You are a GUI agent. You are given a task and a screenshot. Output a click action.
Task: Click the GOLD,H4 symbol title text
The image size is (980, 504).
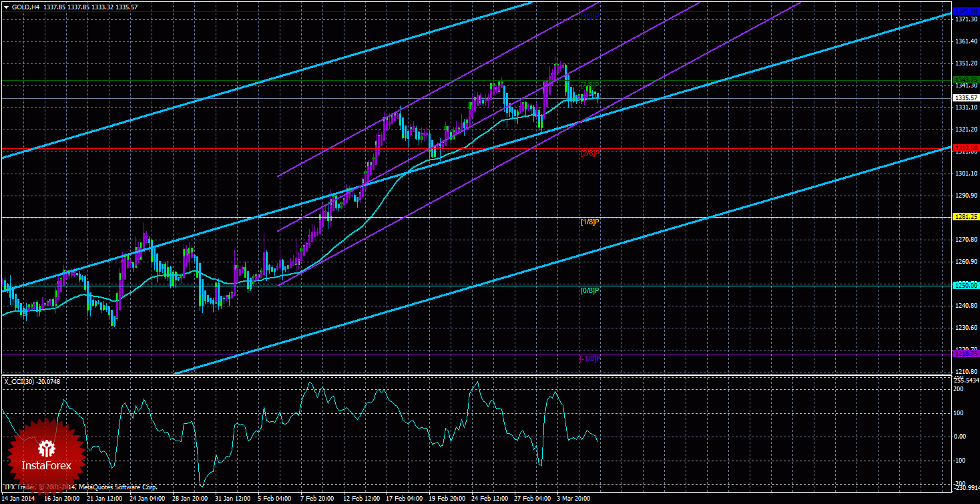26,6
